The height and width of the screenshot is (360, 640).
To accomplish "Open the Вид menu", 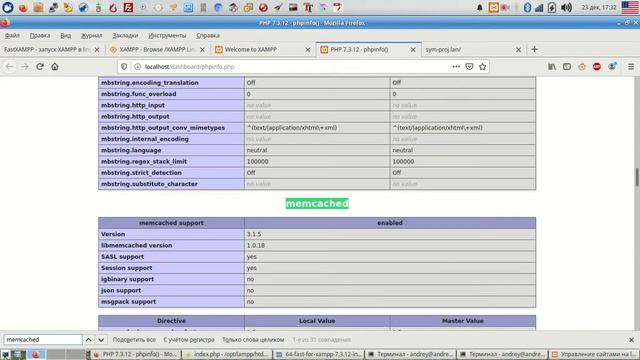I will point(65,36).
